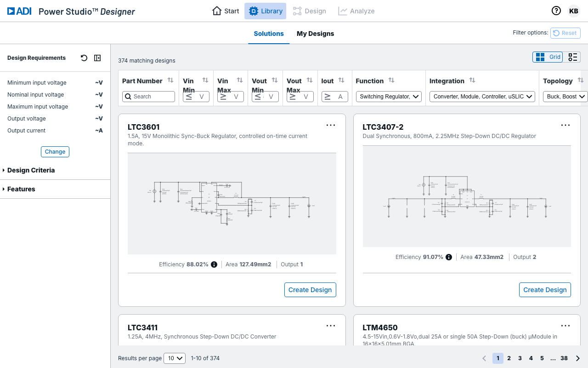Jump to results page 5
The image size is (588, 368).
[x=542, y=358]
